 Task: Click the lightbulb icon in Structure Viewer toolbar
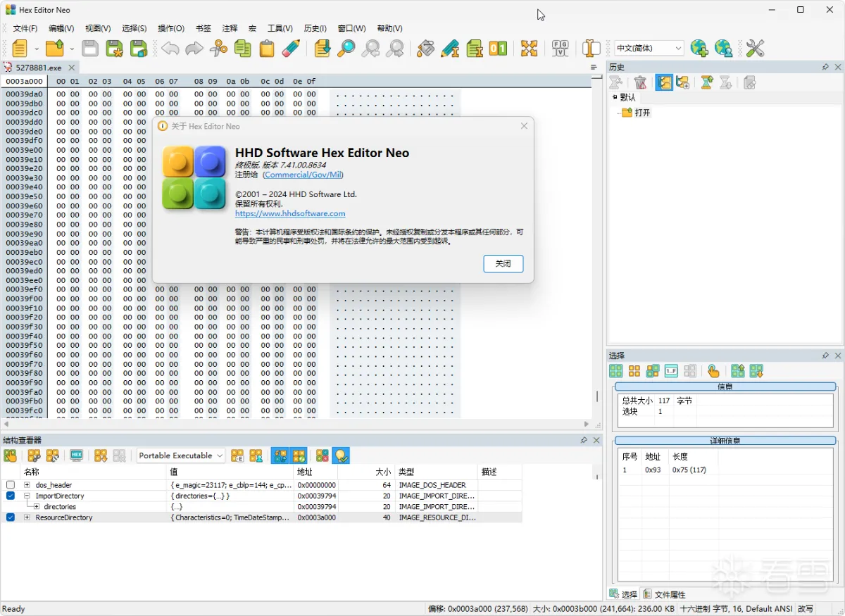pyautogui.click(x=342, y=455)
